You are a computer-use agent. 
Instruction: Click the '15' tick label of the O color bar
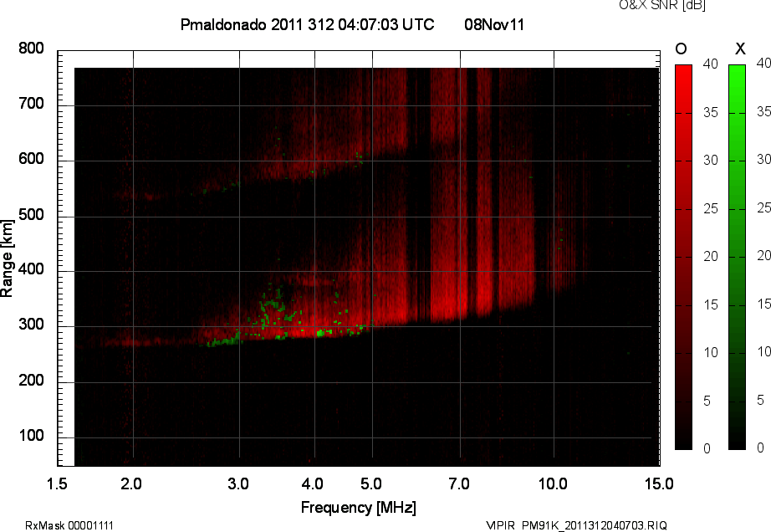click(711, 304)
